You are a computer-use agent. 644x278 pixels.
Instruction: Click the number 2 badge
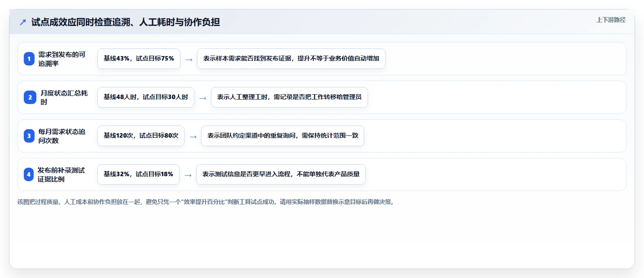coord(29,97)
